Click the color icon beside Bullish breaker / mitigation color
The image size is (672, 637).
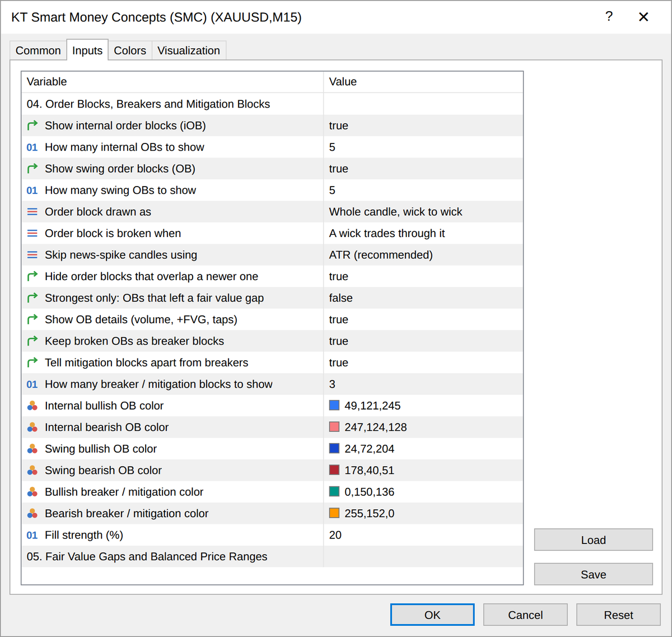coord(32,492)
